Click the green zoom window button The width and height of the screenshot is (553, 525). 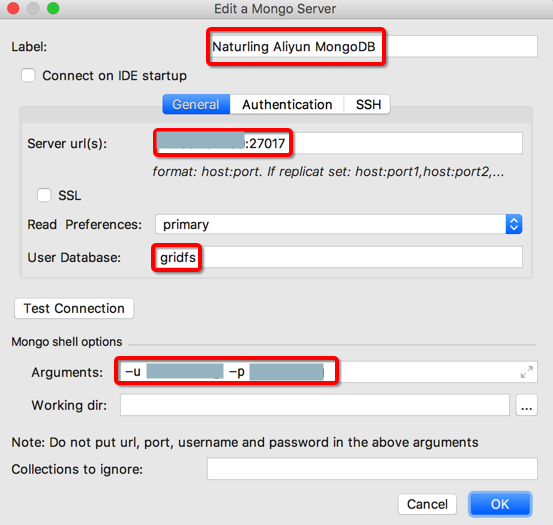click(x=53, y=8)
